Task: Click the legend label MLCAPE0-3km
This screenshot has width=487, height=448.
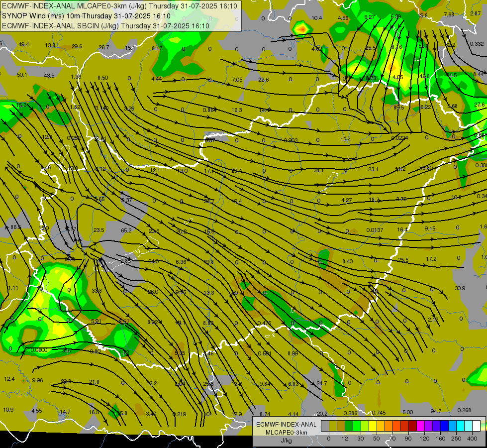Action: tap(286, 433)
